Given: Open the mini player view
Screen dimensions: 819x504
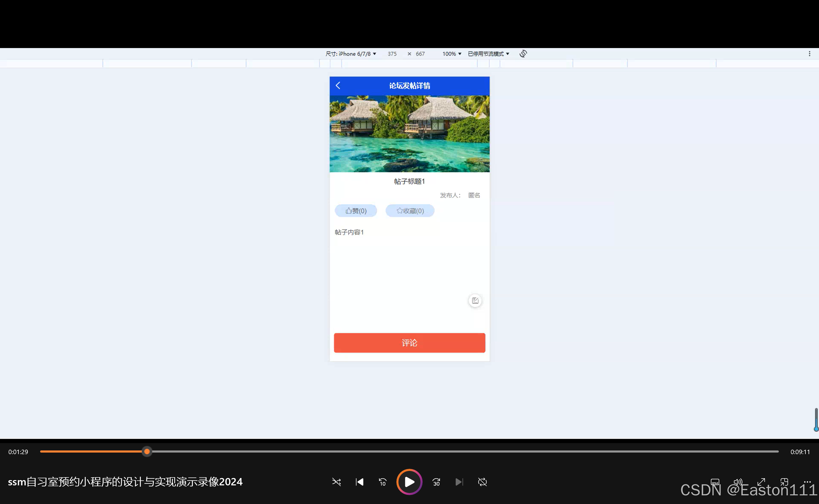Looking at the screenshot, I should [784, 482].
